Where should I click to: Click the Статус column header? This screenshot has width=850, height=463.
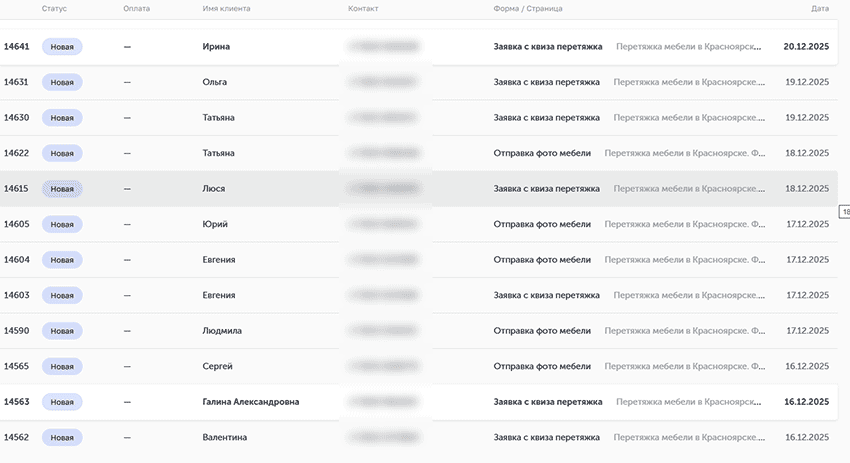coord(54,8)
